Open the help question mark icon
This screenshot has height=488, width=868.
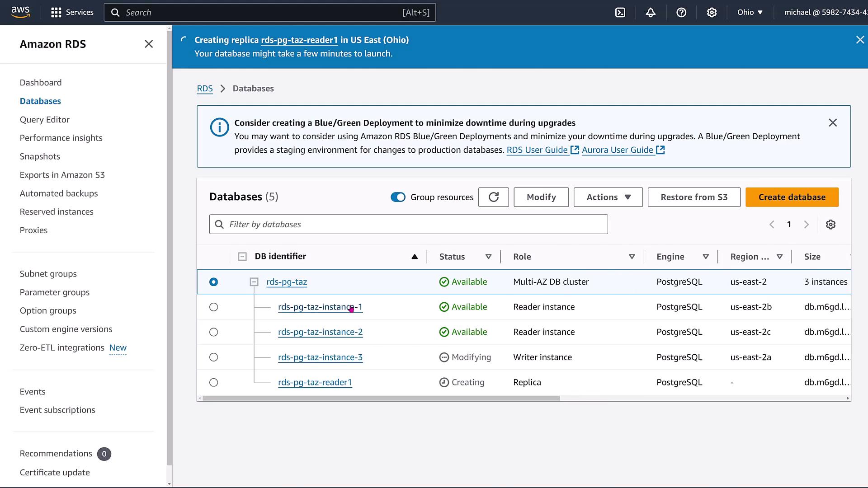point(681,13)
